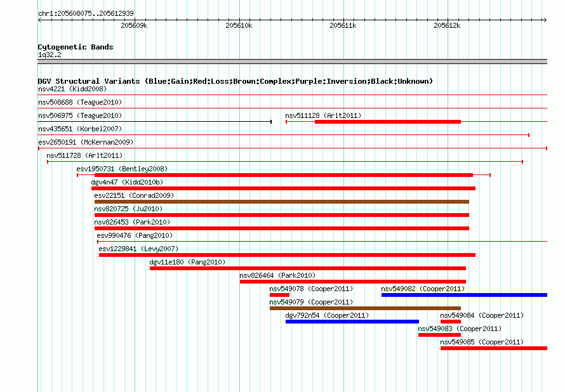Click the 205612k ruler label
The image size is (565, 392).
[447, 25]
